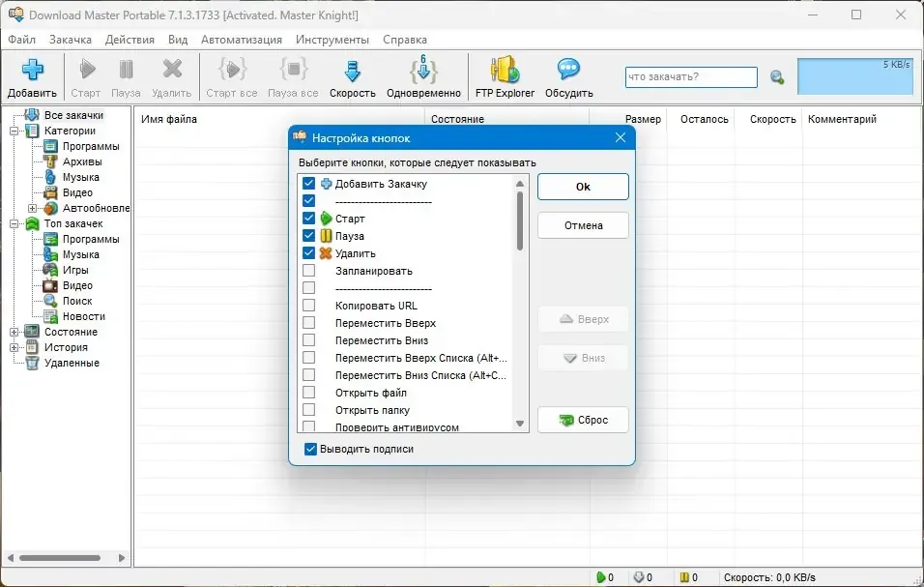Open the Автоматизация menu
The width and height of the screenshot is (924, 587).
click(242, 40)
